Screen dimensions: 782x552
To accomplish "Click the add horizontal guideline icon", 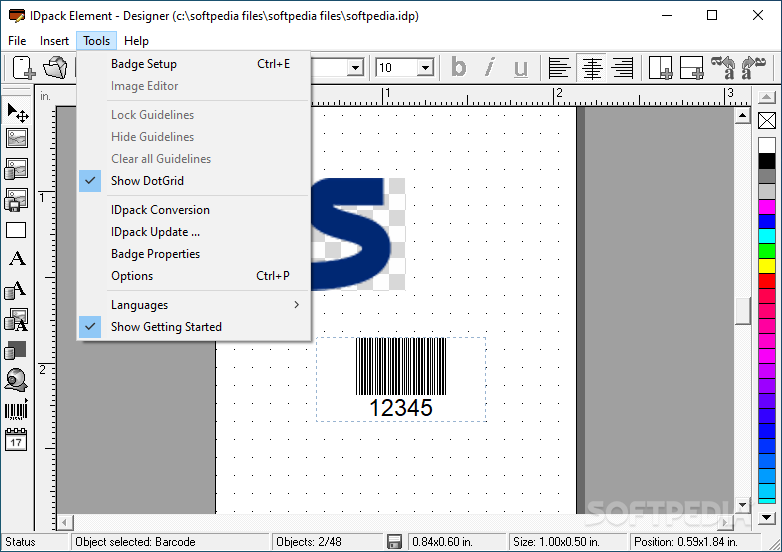I will point(692,67).
